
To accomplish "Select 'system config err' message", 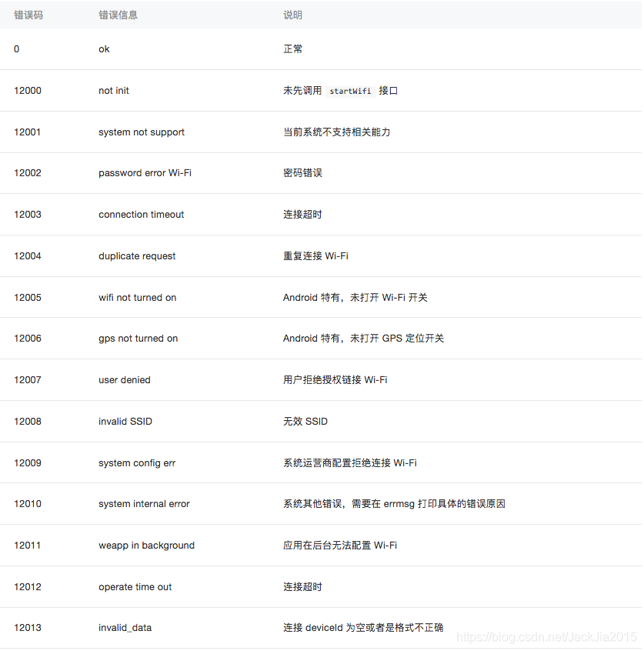I will click(137, 463).
